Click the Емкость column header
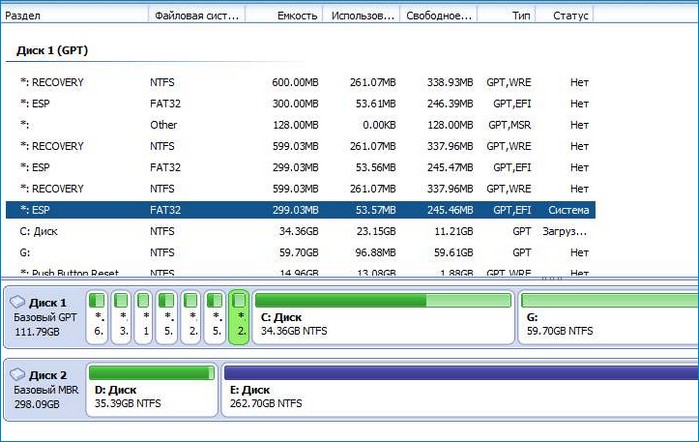 286,16
